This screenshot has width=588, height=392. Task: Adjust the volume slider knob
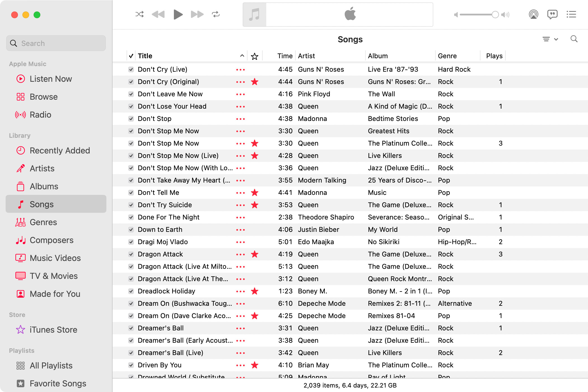pos(495,15)
